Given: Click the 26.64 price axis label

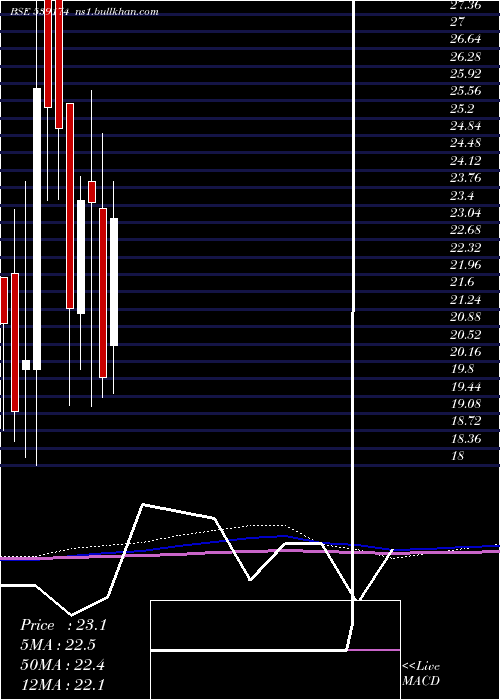Looking at the screenshot, I should (x=466, y=39).
